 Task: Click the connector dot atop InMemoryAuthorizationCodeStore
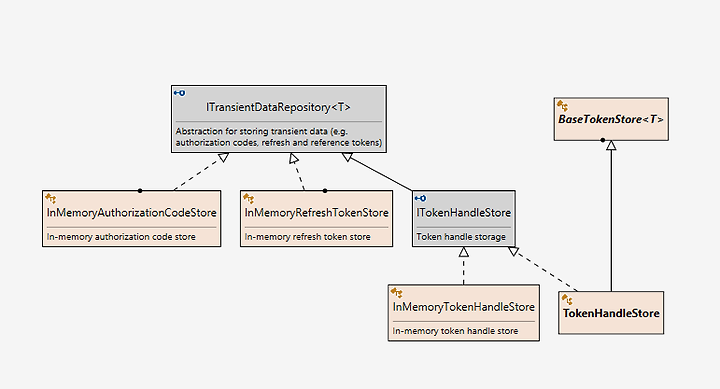point(140,191)
